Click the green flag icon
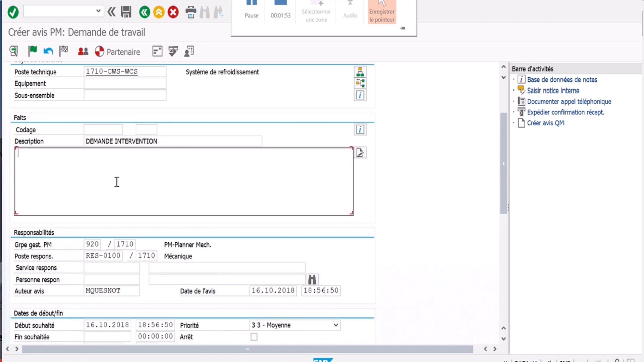644x362 pixels. [x=33, y=51]
